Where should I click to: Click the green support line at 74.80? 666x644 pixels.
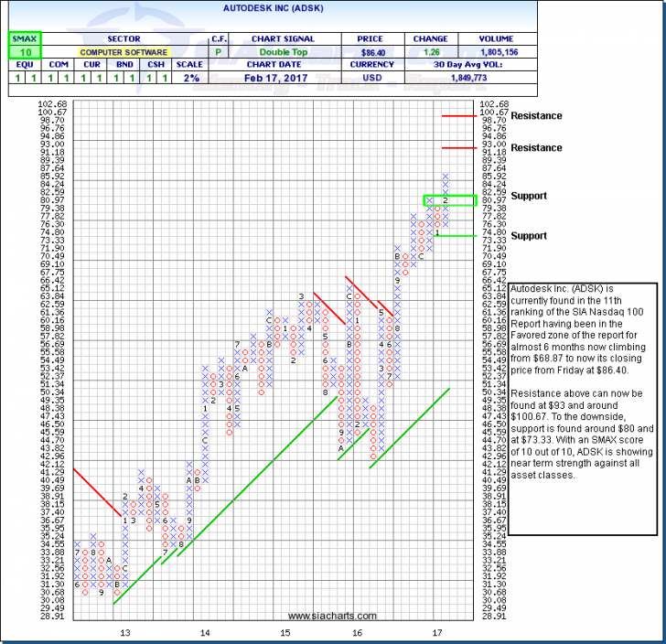455,235
